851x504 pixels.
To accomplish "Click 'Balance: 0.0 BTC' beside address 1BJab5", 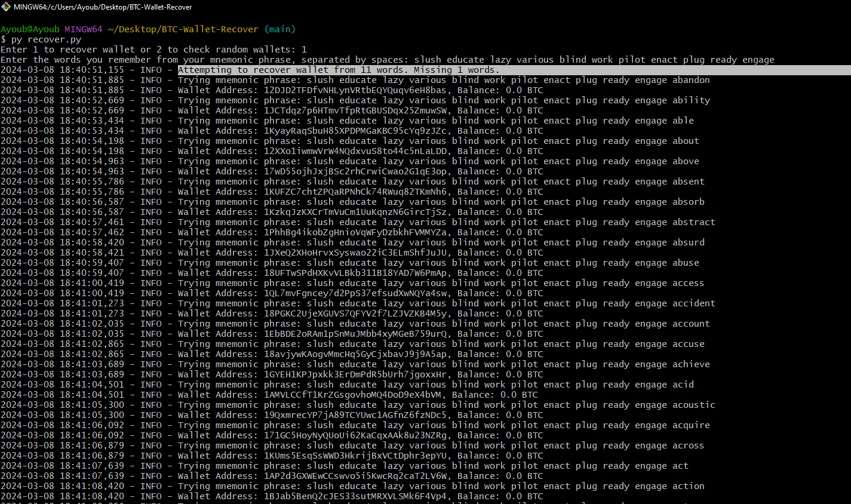I will coord(500,496).
